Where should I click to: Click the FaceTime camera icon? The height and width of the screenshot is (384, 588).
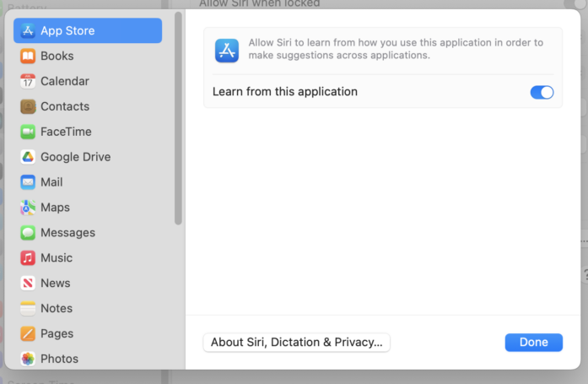tap(28, 132)
